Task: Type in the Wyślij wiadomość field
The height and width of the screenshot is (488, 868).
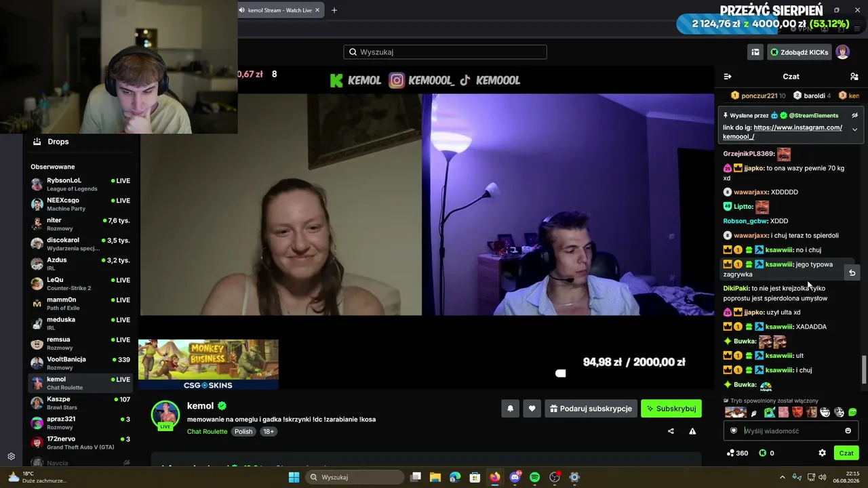Action: tap(791, 430)
